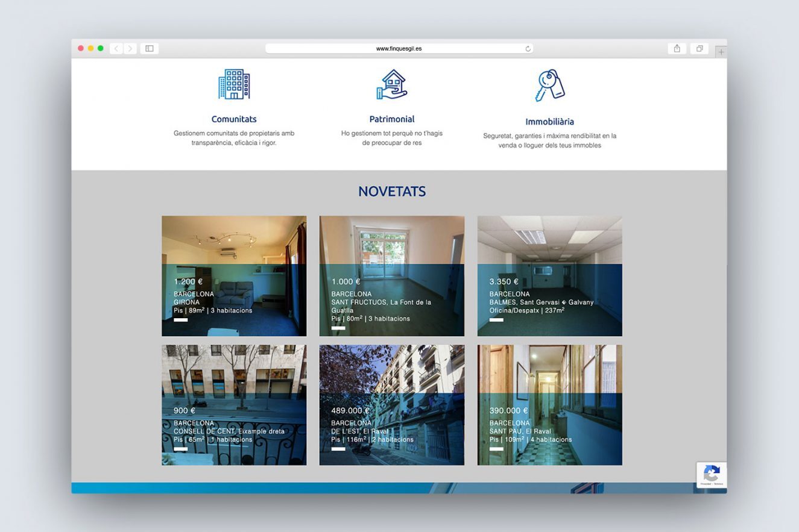Open the 390.000 € Sant Pau listing
This screenshot has height=532, width=799.
tap(549, 405)
